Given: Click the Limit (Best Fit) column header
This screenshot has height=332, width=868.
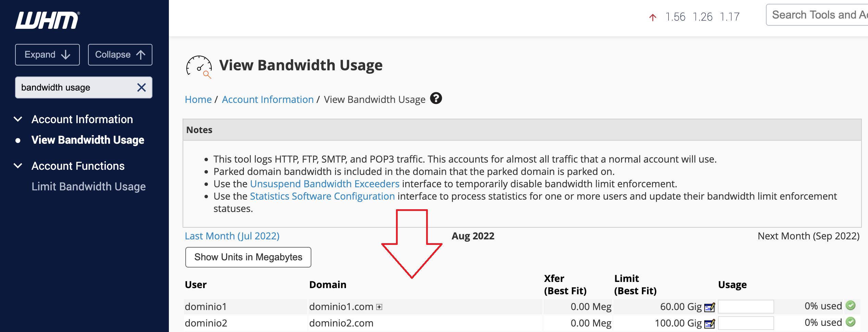Looking at the screenshot, I should (x=635, y=285).
